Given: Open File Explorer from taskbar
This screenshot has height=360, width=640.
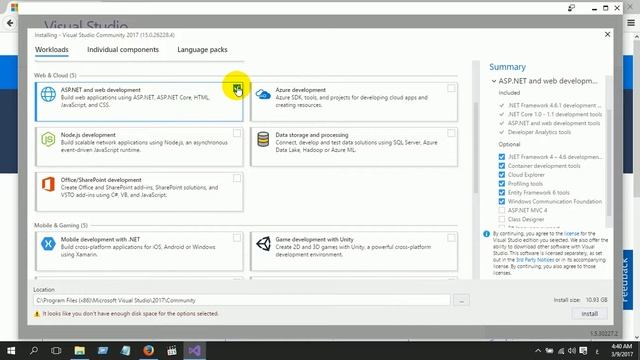Looking at the screenshot, I should (80, 351).
